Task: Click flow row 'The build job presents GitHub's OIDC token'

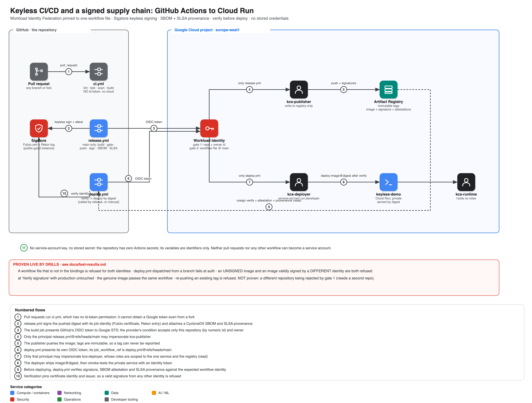Action: click(x=133, y=330)
